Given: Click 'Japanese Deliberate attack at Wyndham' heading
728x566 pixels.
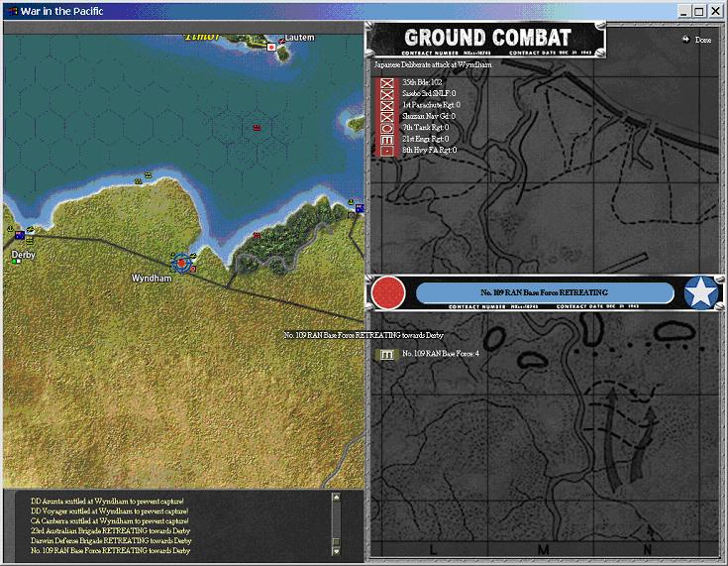Looking at the screenshot, I should [433, 65].
